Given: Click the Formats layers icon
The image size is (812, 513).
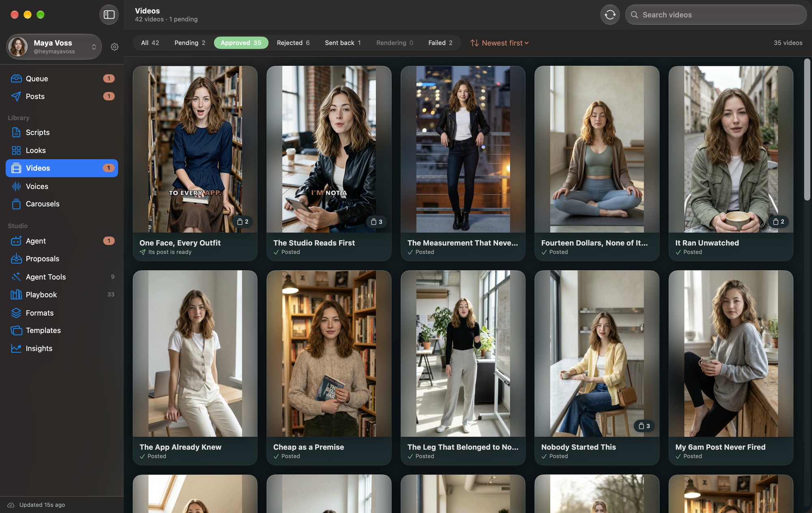Looking at the screenshot, I should click(x=16, y=313).
